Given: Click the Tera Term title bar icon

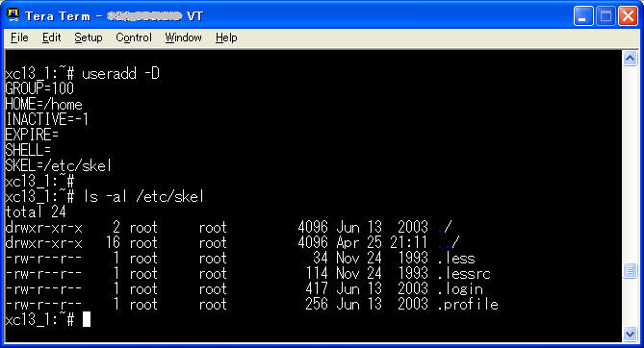Looking at the screenshot, I should pos(13,15).
